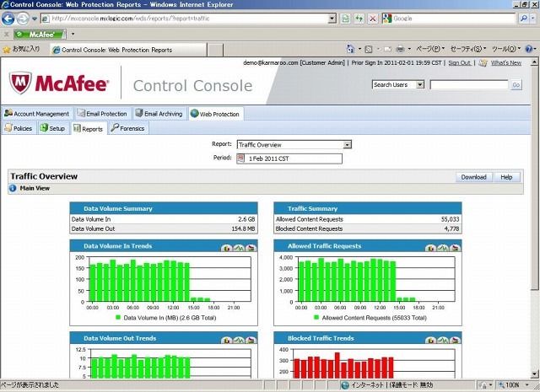Open the McAfee toolbar dropdown arrow
The height and width of the screenshot is (392, 540).
coord(73,34)
